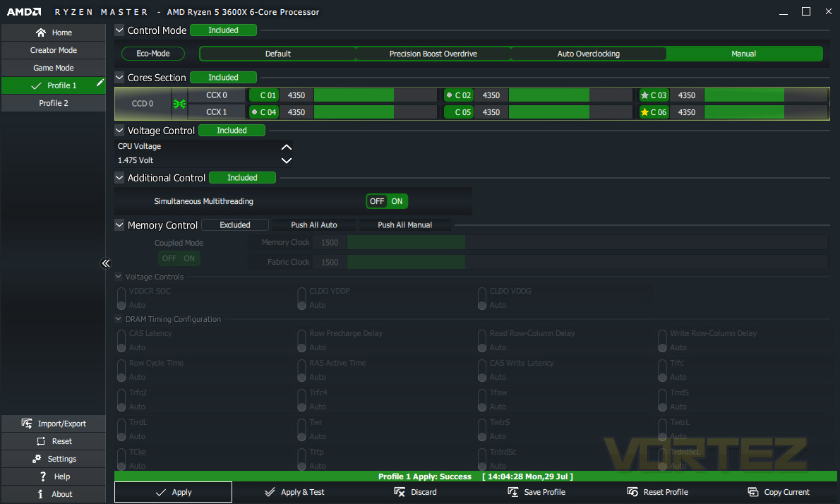Click the Discard button
Image resolution: width=840 pixels, height=504 pixels.
click(415, 492)
